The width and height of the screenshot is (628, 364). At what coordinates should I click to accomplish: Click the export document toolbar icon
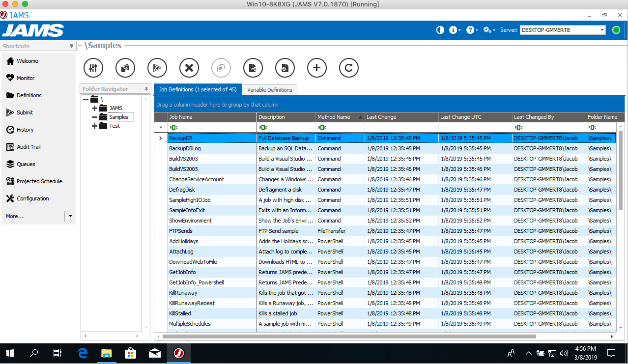click(253, 68)
